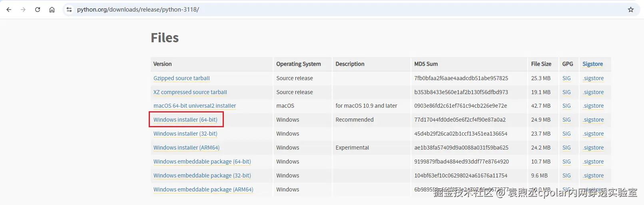The image size is (644, 205).
Task: Download Windows embeddable package (ARM64)
Action: pyautogui.click(x=203, y=189)
